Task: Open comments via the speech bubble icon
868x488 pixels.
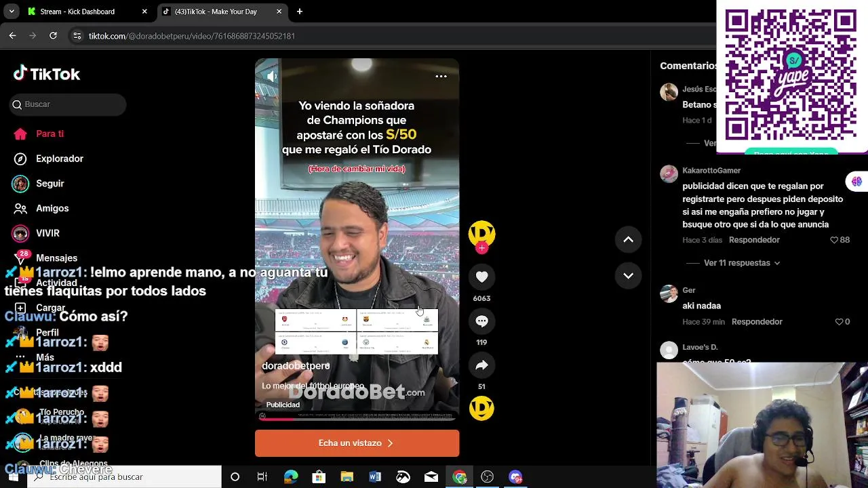Action: click(x=481, y=321)
